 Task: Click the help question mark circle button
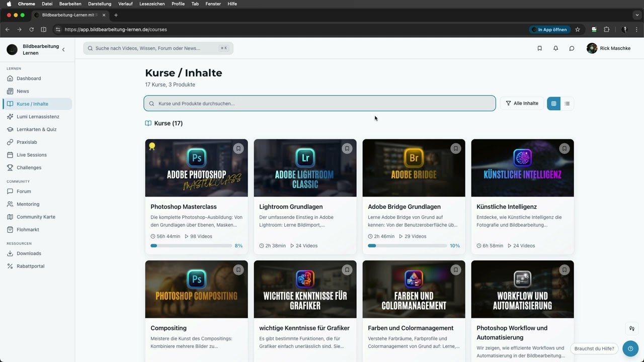click(x=630, y=348)
